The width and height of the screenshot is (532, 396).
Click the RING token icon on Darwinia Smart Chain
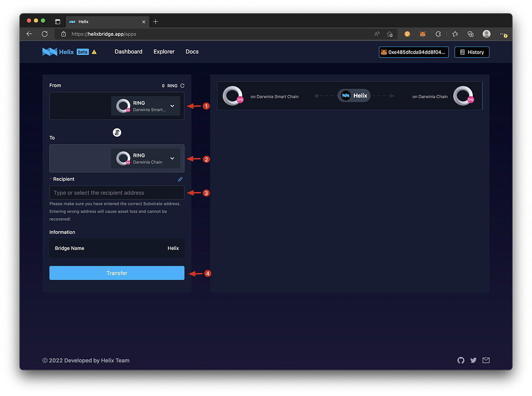click(x=233, y=96)
